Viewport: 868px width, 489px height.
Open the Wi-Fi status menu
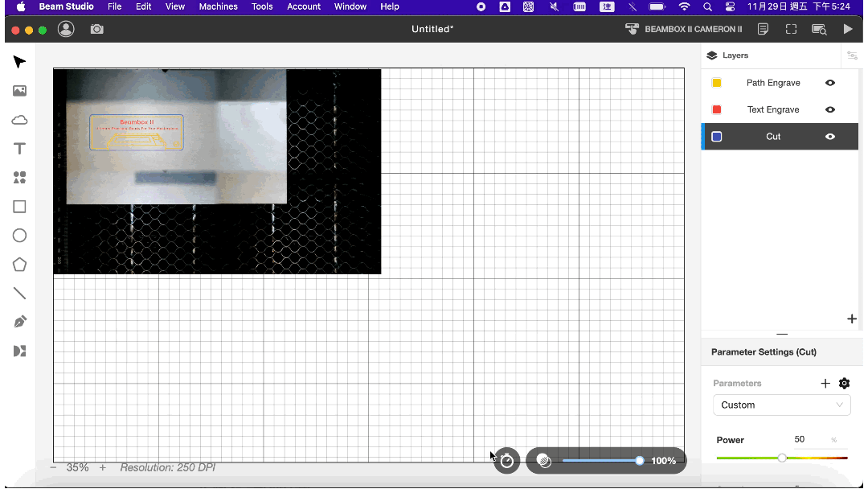[x=684, y=6]
